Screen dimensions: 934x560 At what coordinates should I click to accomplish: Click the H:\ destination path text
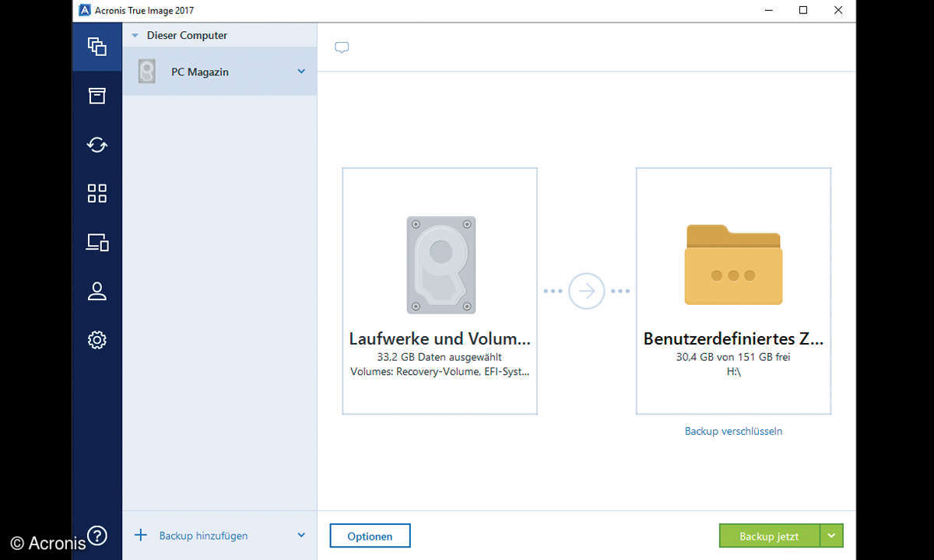click(733, 372)
